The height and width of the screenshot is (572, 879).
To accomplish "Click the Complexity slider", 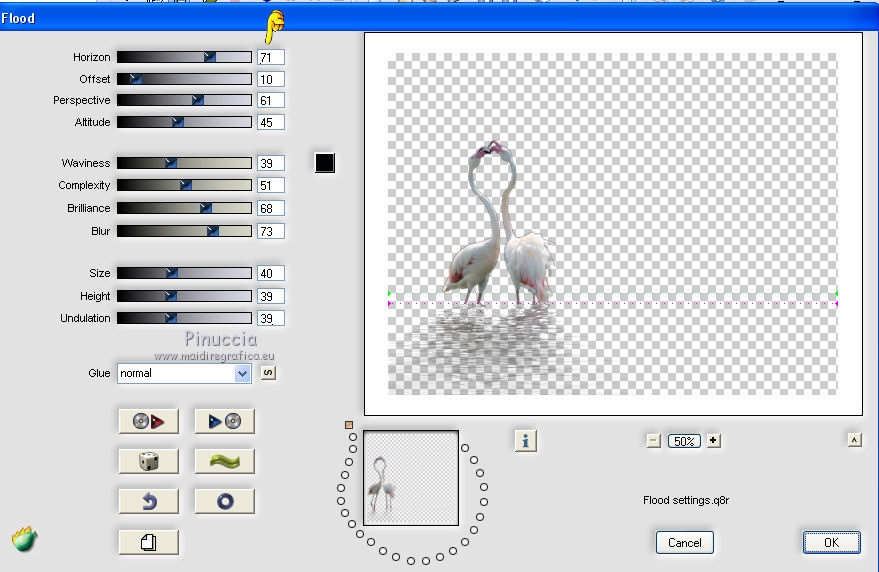I will click(184, 185).
